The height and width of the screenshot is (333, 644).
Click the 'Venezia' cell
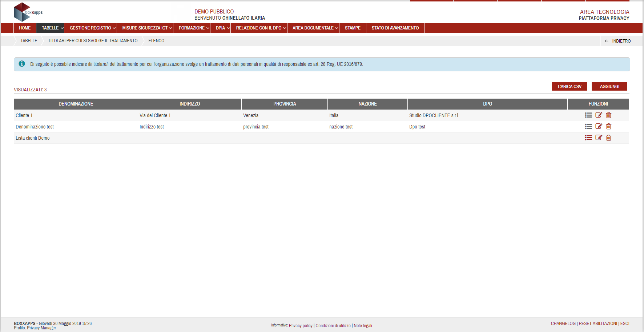coord(285,115)
